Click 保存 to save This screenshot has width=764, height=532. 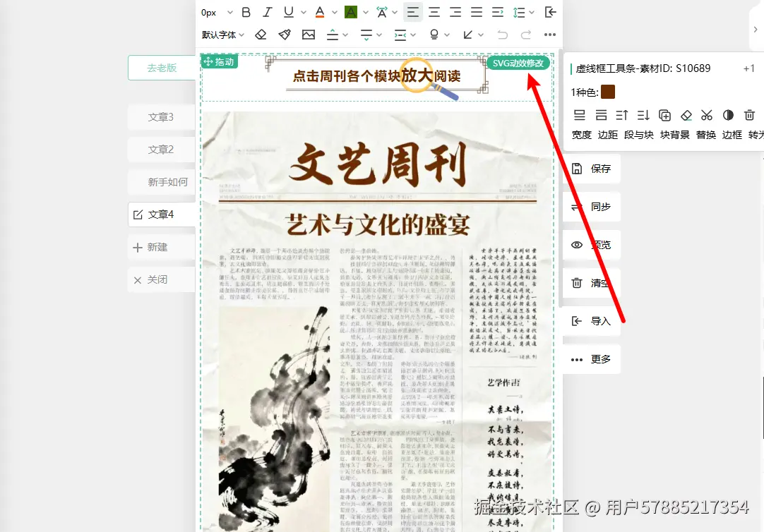(x=592, y=169)
